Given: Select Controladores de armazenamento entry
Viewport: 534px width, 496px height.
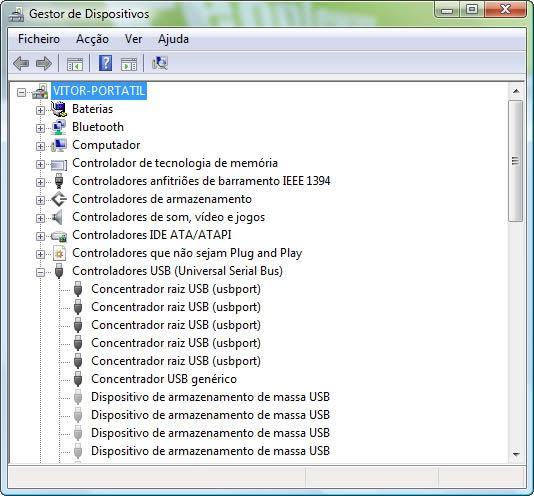Looking at the screenshot, I should [x=162, y=199].
